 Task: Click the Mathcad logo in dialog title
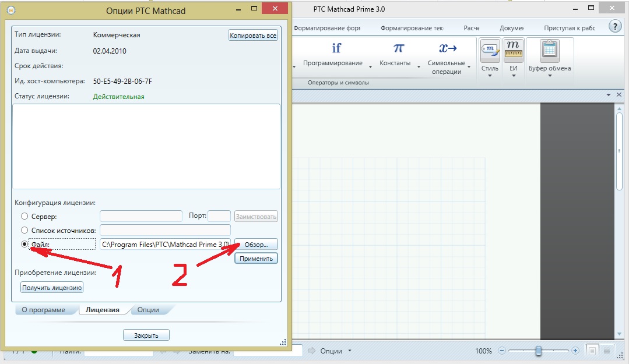pyautogui.click(x=11, y=10)
